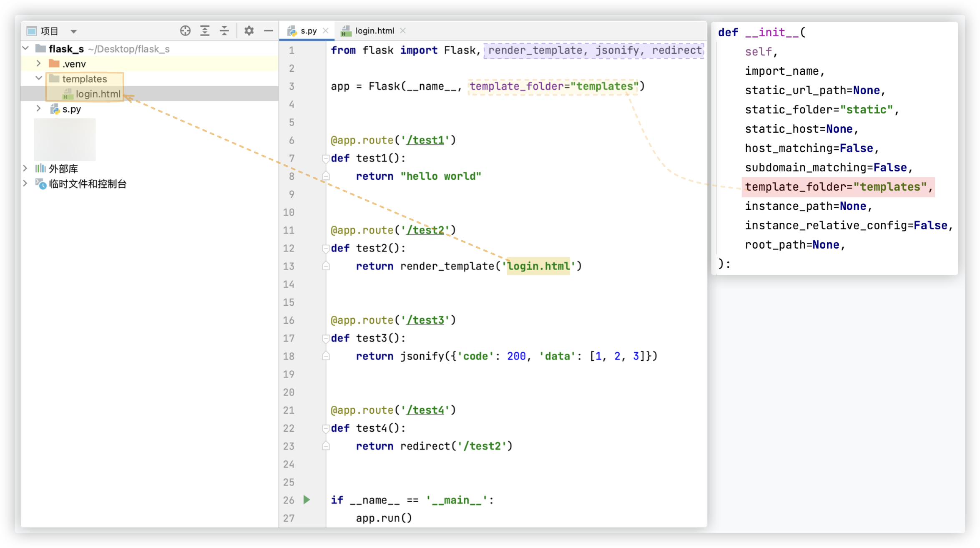Open the 项目 view dropdown arrow

point(74,31)
